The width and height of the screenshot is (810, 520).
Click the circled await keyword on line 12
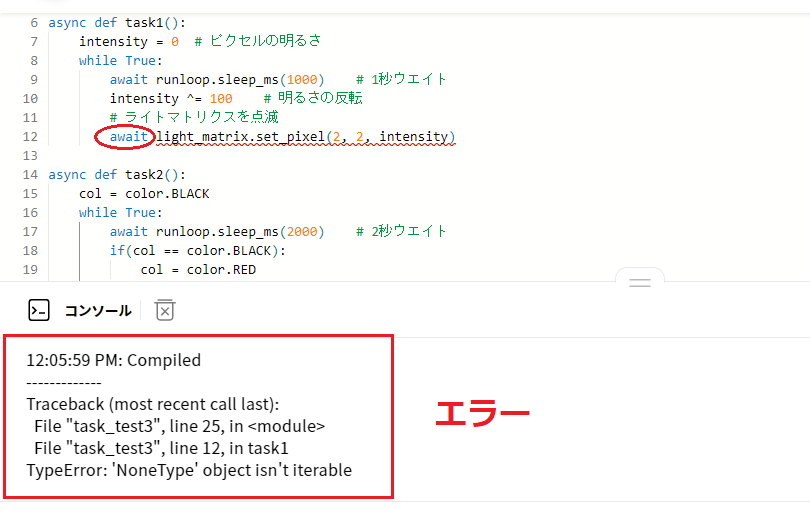[x=129, y=137]
